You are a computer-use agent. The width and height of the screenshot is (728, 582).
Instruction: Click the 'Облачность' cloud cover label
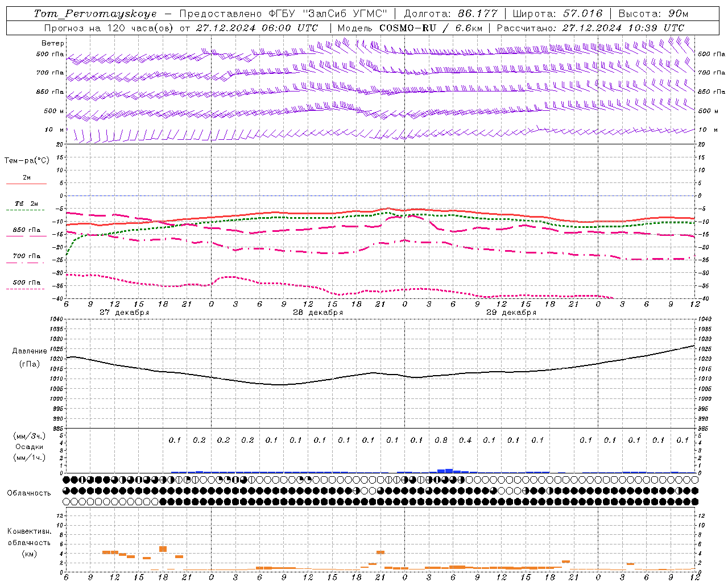(29, 493)
